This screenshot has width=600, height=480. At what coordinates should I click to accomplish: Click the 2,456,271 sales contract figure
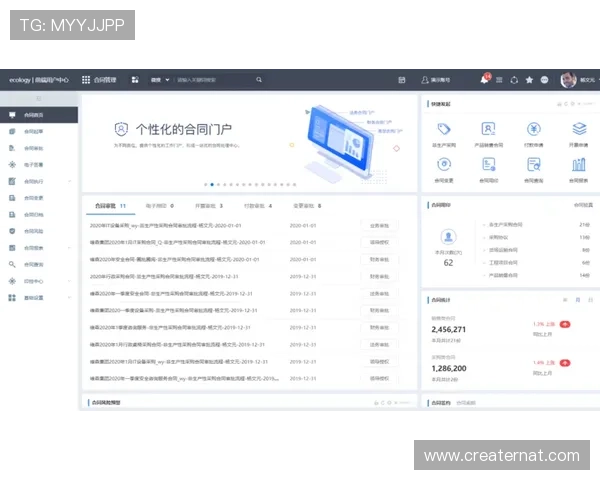tap(448, 330)
